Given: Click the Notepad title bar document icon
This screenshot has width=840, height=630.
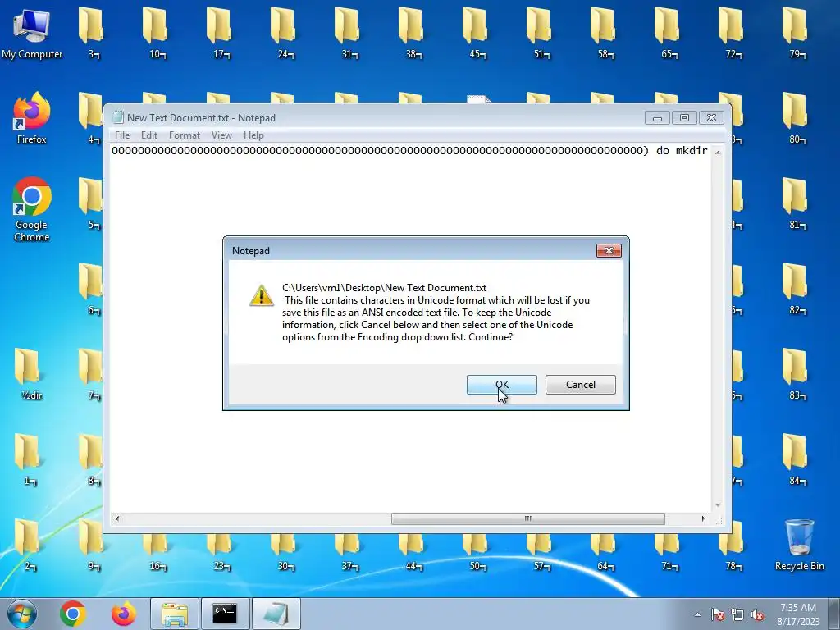Looking at the screenshot, I should point(117,118).
